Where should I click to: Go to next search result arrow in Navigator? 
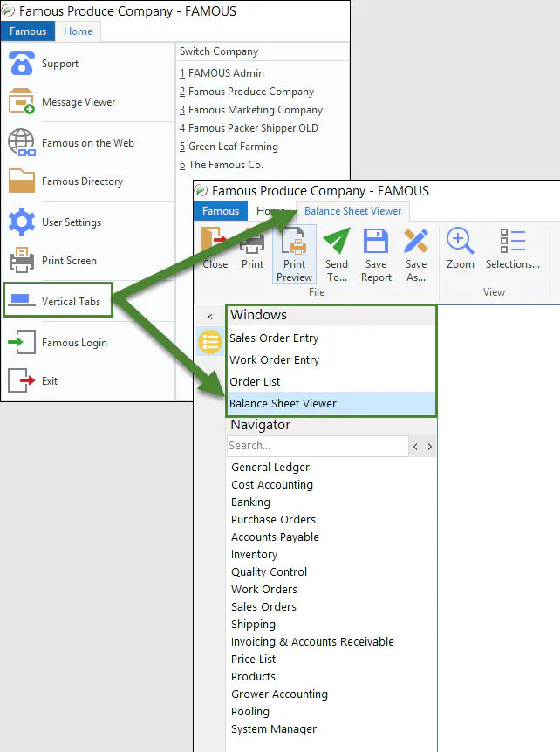pos(429,447)
